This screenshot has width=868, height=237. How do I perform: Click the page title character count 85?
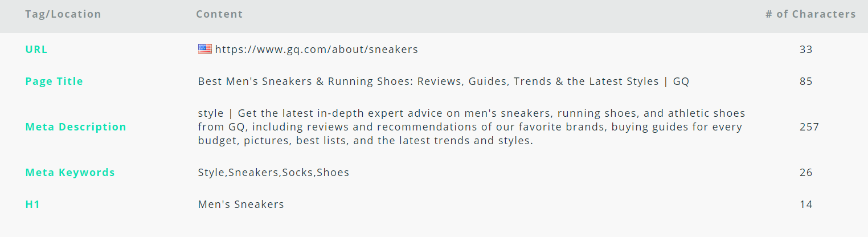point(806,81)
